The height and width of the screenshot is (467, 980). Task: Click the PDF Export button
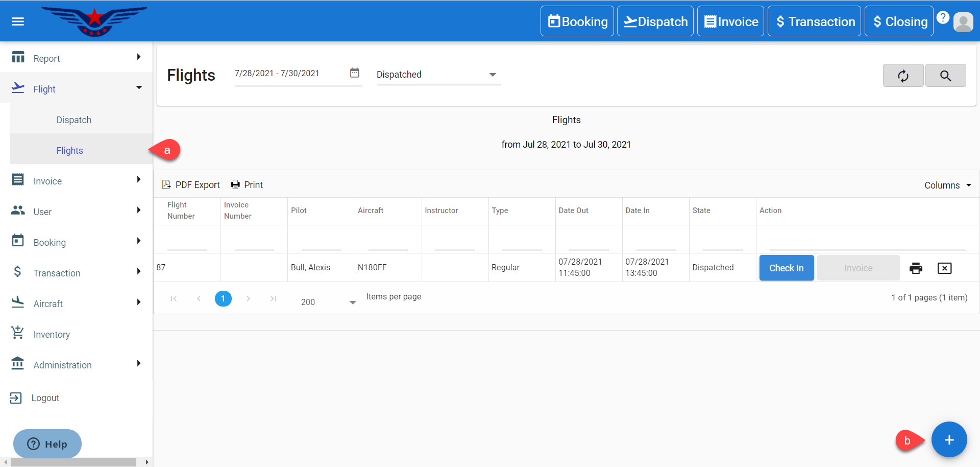(191, 185)
